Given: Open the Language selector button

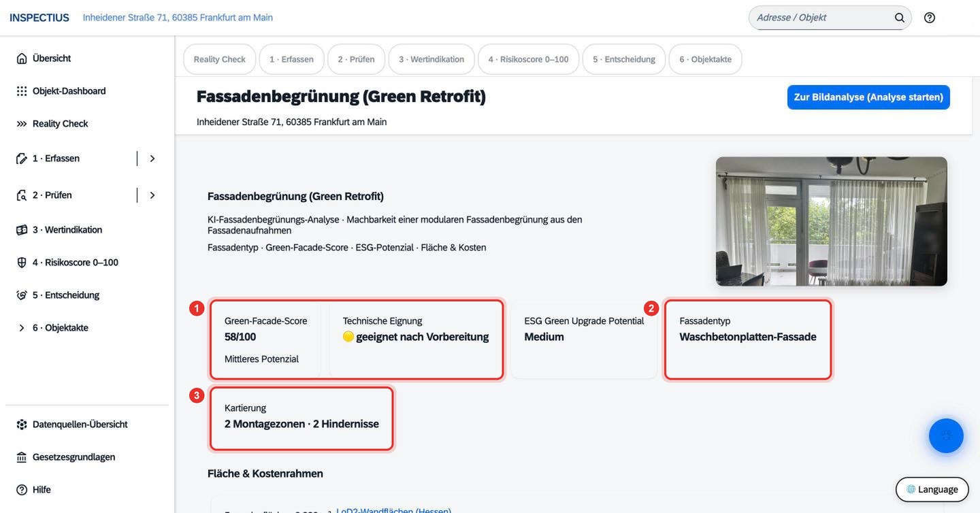Looking at the screenshot, I should coord(932,489).
